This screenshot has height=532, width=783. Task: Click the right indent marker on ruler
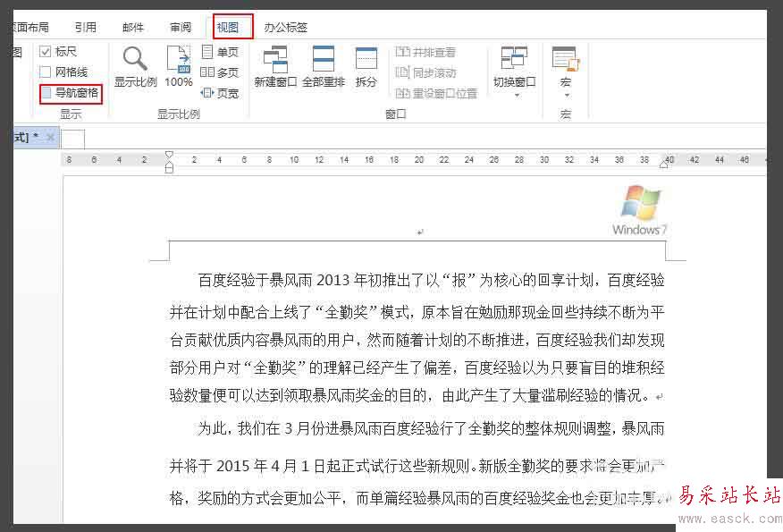[663, 165]
